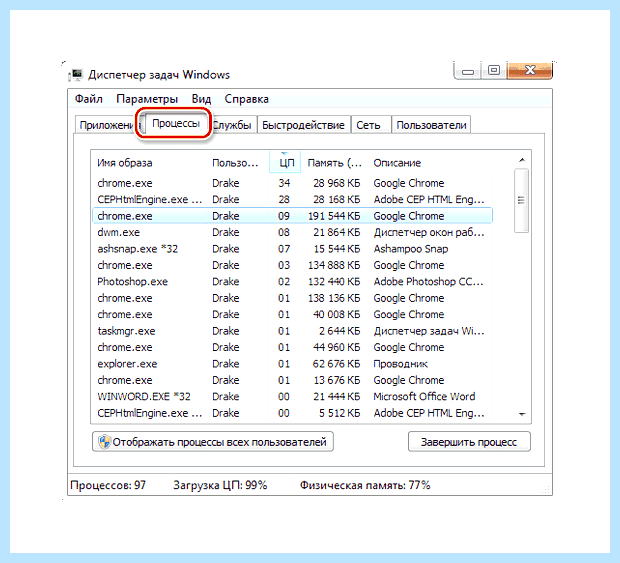Viewport: 620px width, 563px height.
Task: Click Microsoft Office Word description cell
Action: (424, 396)
